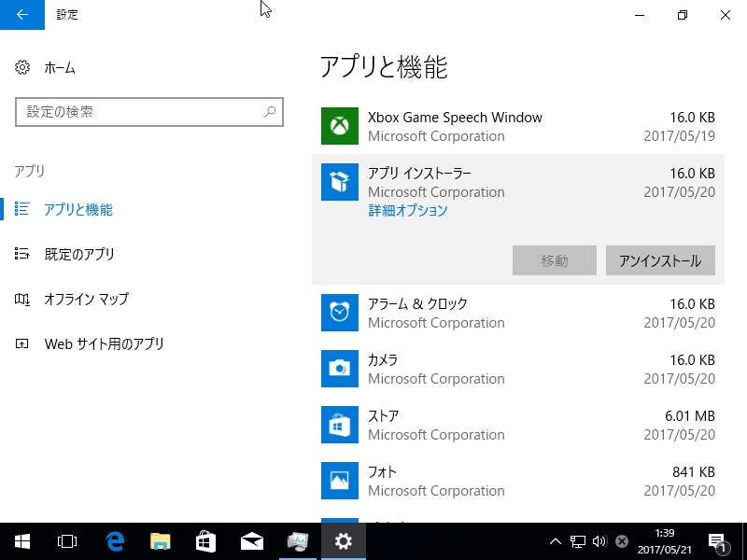Click the アプリ インストーラー package icon

(340, 182)
